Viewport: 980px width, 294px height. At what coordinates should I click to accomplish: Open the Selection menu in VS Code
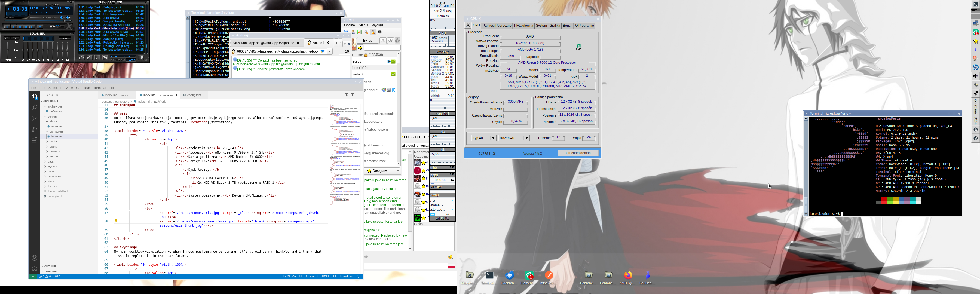[x=55, y=88]
